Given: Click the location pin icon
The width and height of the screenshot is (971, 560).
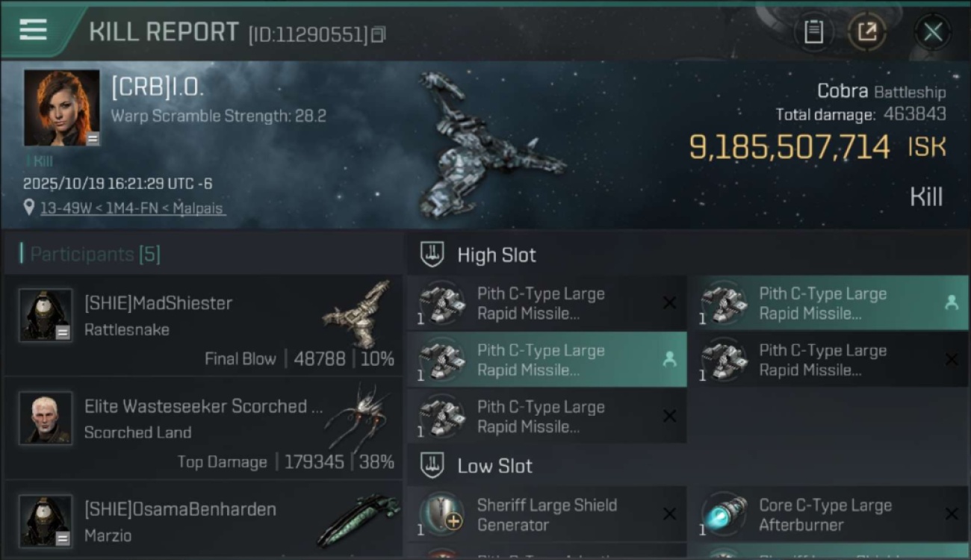Looking at the screenshot, I should coord(29,208).
